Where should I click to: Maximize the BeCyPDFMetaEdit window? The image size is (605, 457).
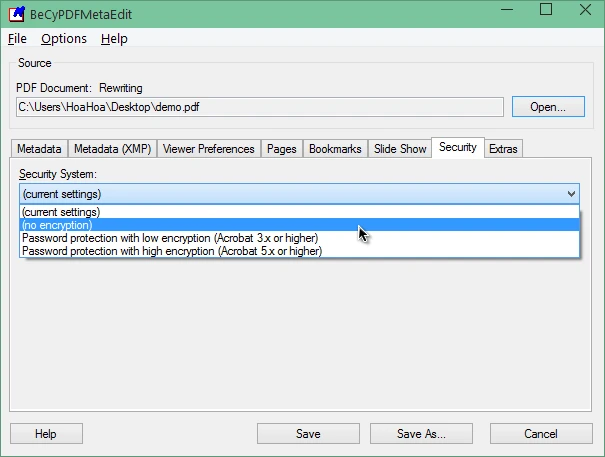coord(546,10)
